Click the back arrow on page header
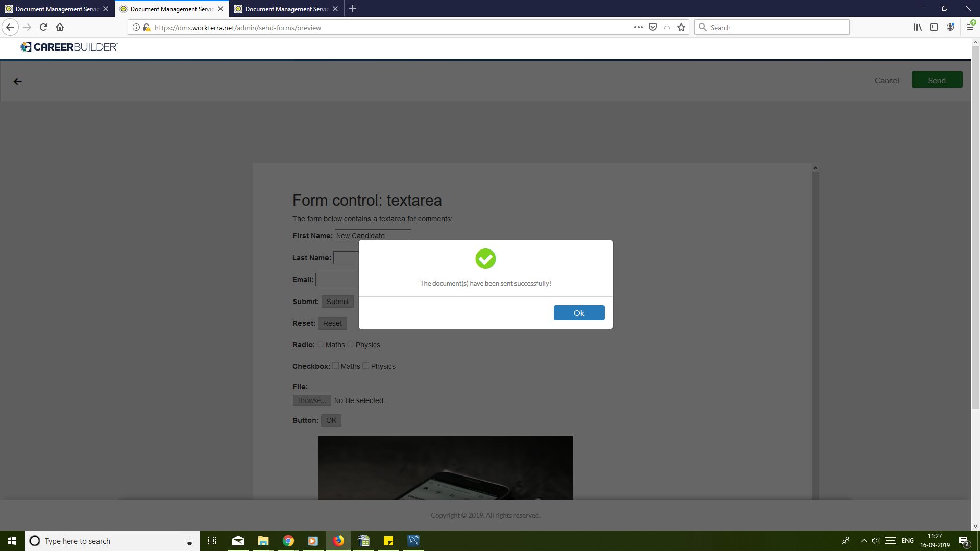 coord(18,81)
